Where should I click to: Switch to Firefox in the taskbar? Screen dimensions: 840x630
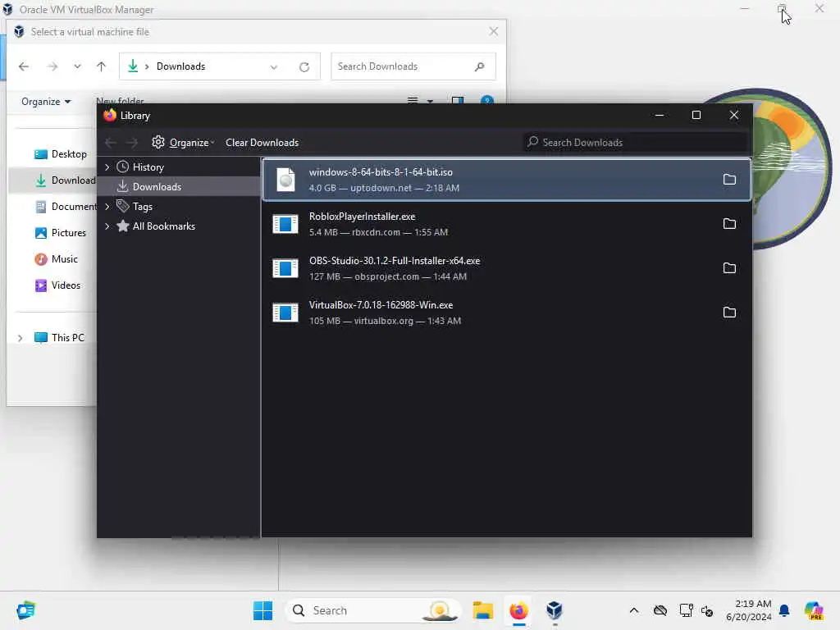pyautogui.click(x=518, y=610)
